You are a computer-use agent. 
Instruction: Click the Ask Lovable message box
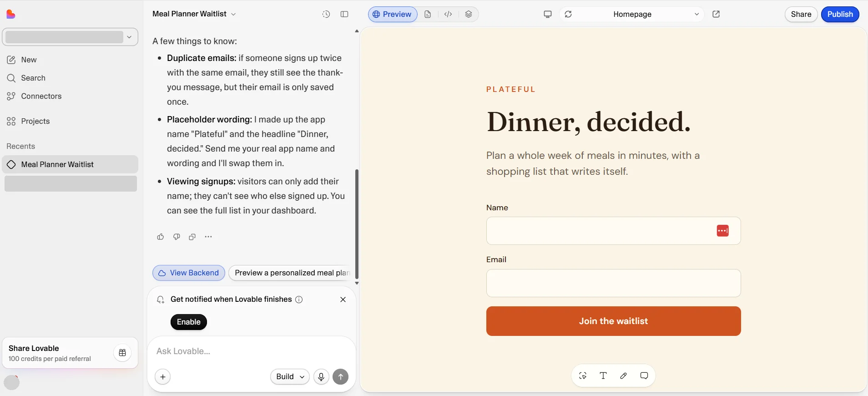point(252,351)
